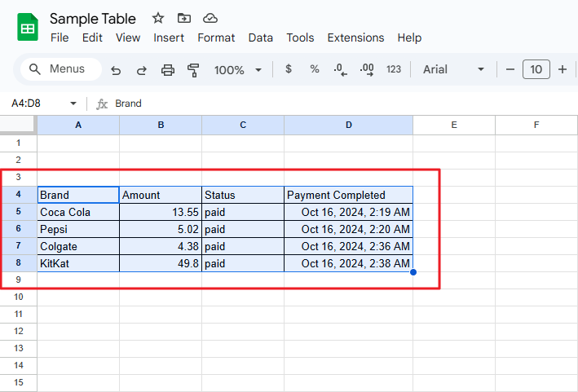Viewport: 578px width, 392px height.
Task: Select the Status header cell
Action: click(x=243, y=195)
